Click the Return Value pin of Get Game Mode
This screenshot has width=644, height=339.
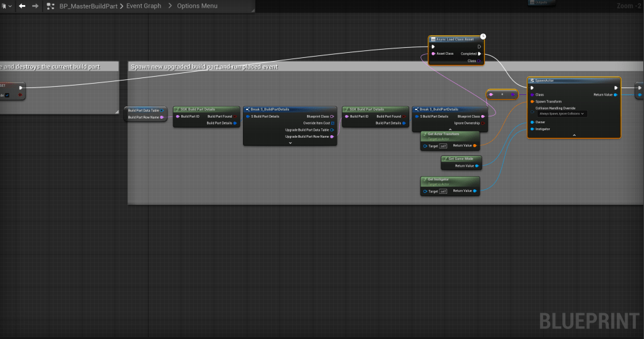coord(477,166)
